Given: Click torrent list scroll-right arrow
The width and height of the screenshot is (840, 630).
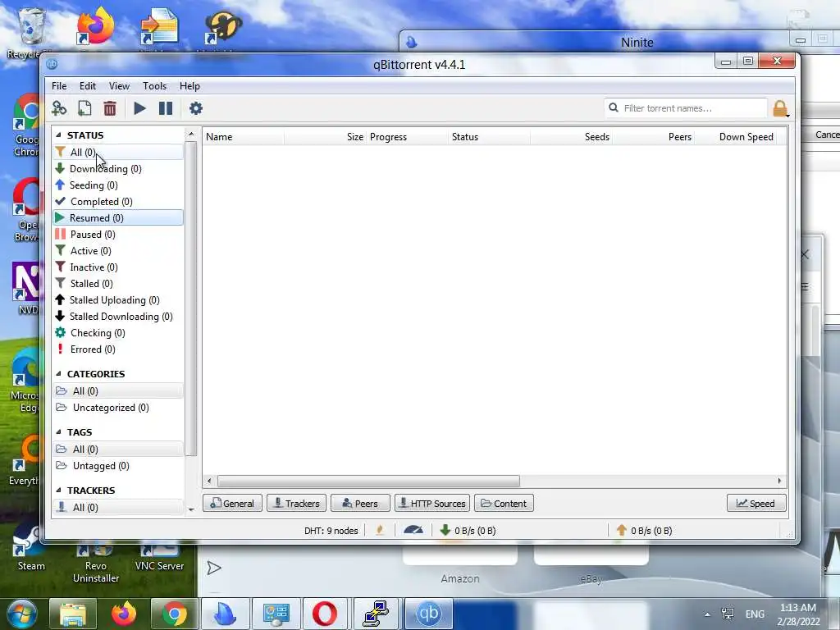Looking at the screenshot, I should 779,481.
